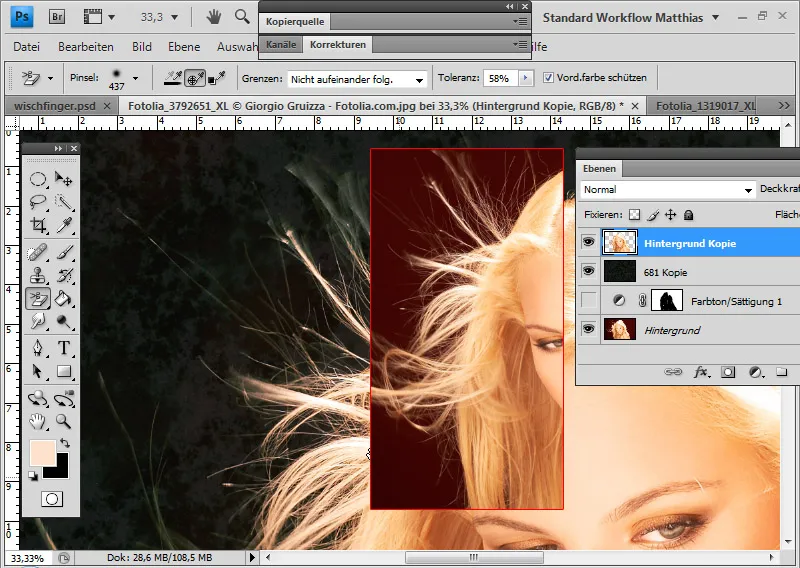Select the Zoom tool in toolbox

tap(64, 422)
